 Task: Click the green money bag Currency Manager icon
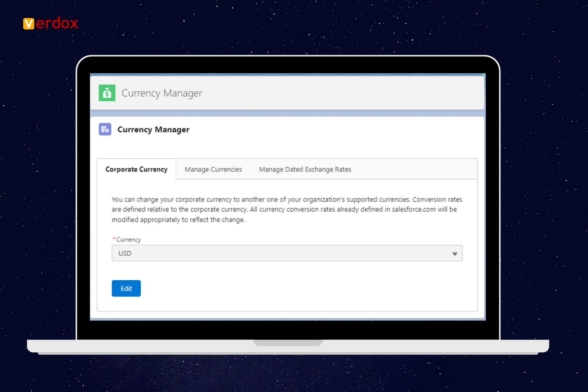tap(106, 93)
